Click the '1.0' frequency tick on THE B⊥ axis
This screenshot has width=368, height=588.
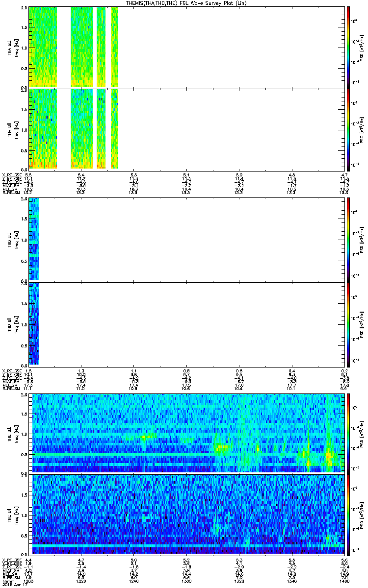point(24,433)
